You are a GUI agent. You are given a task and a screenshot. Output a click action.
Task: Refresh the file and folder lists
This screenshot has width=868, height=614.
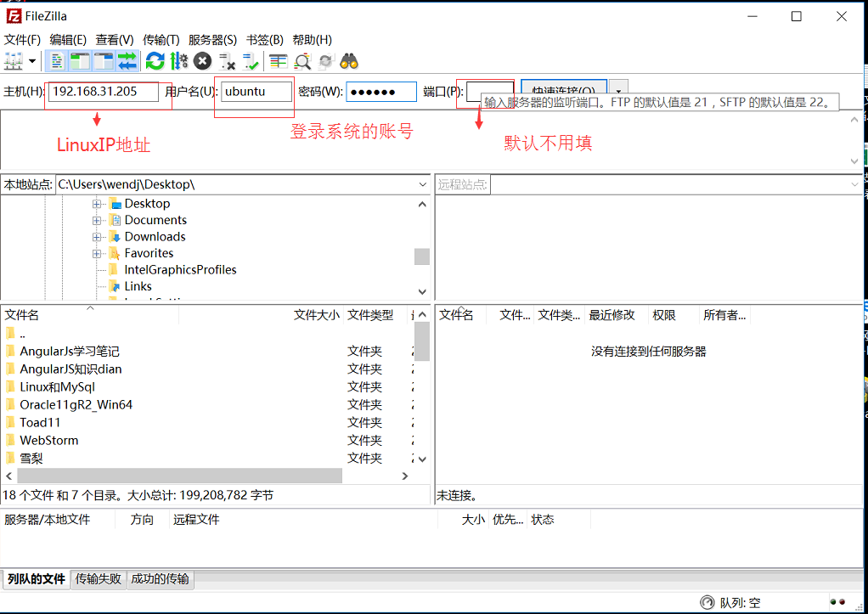pos(155,61)
